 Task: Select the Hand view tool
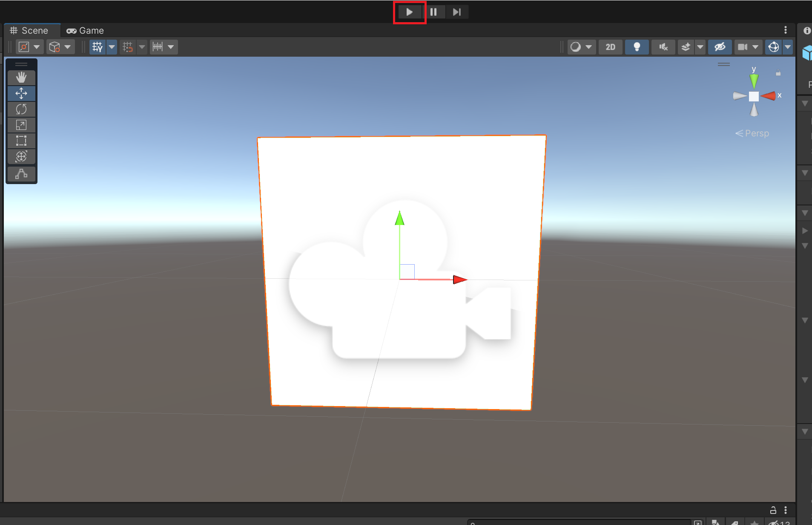(x=21, y=77)
